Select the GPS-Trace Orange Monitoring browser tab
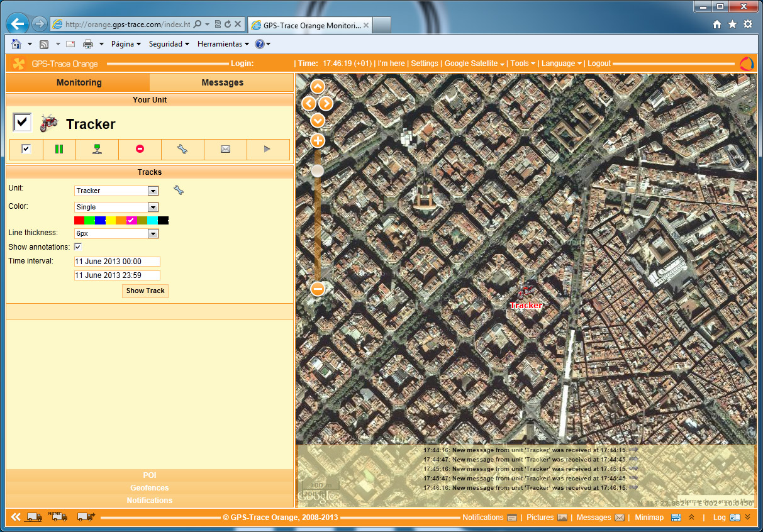763x532 pixels. (x=310, y=25)
